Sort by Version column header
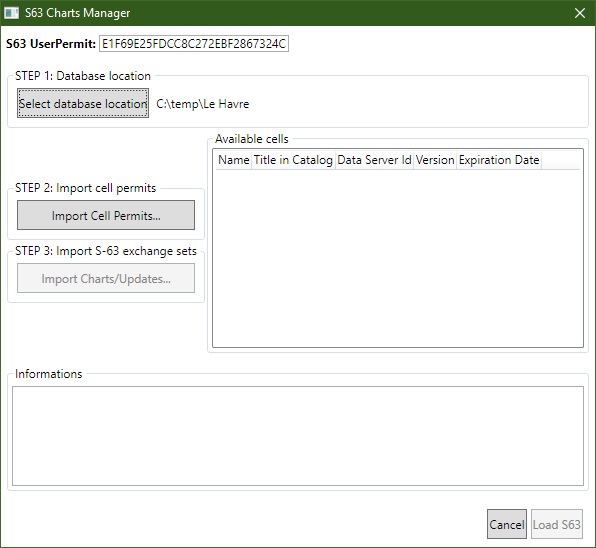596x548 pixels. point(435,160)
